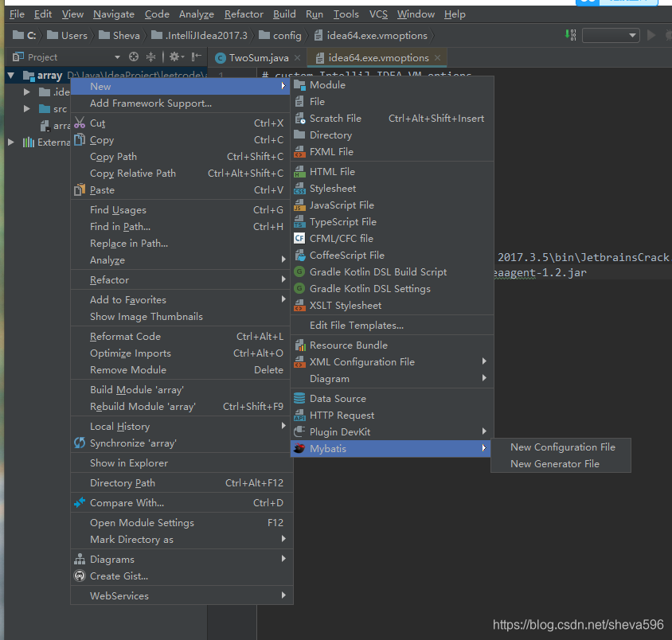Open the VCS menu

tap(378, 14)
